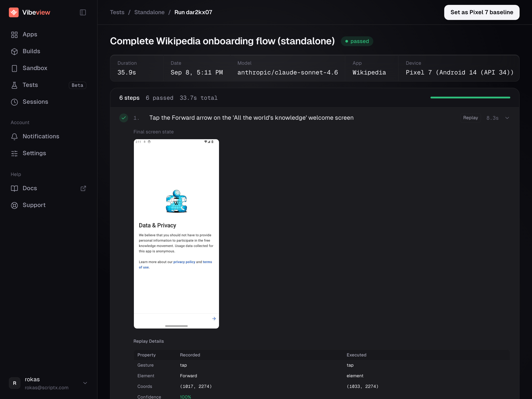This screenshot has height=399, width=532.
Task: Click the Docs book icon
Action: [14, 188]
